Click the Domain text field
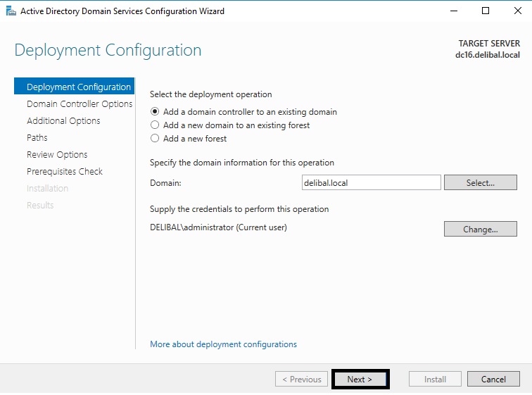 pyautogui.click(x=371, y=182)
